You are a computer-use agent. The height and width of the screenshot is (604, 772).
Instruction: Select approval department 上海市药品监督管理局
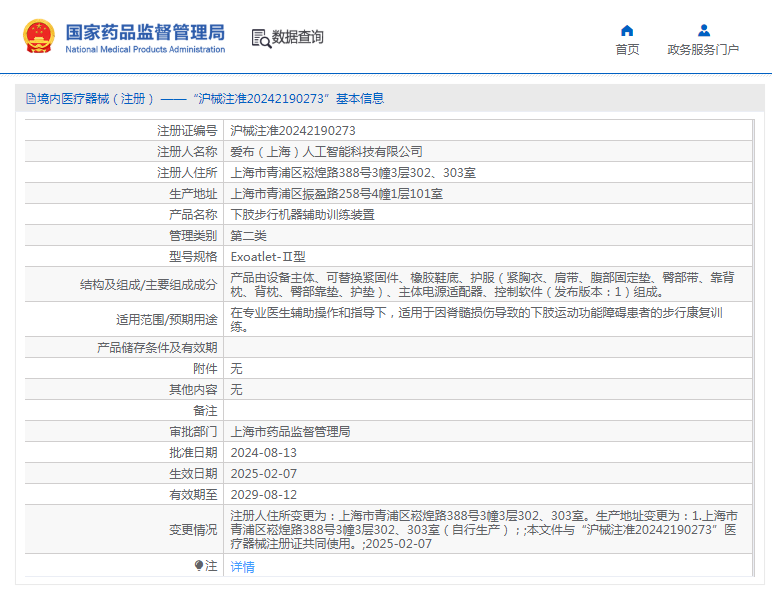click(290, 432)
